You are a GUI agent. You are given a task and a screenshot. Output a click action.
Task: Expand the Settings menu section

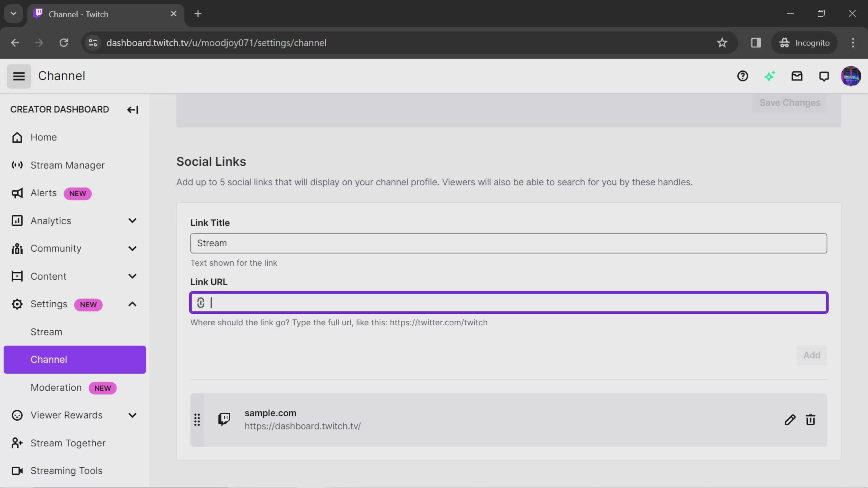coord(132,304)
